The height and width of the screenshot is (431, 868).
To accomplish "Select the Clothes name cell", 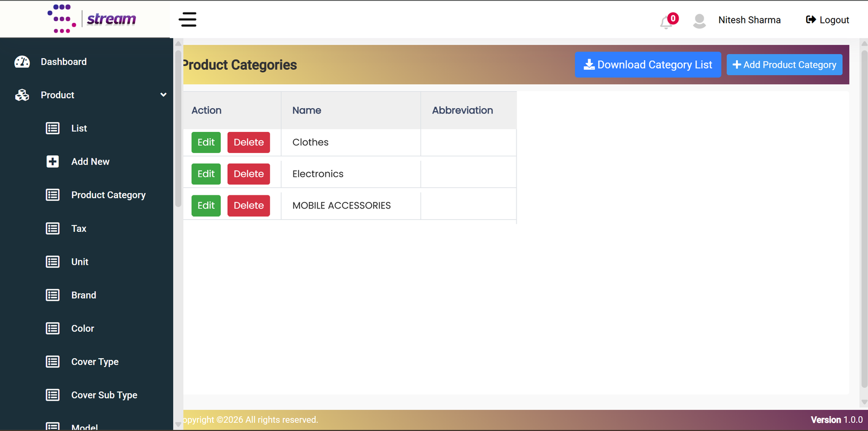I will point(351,142).
